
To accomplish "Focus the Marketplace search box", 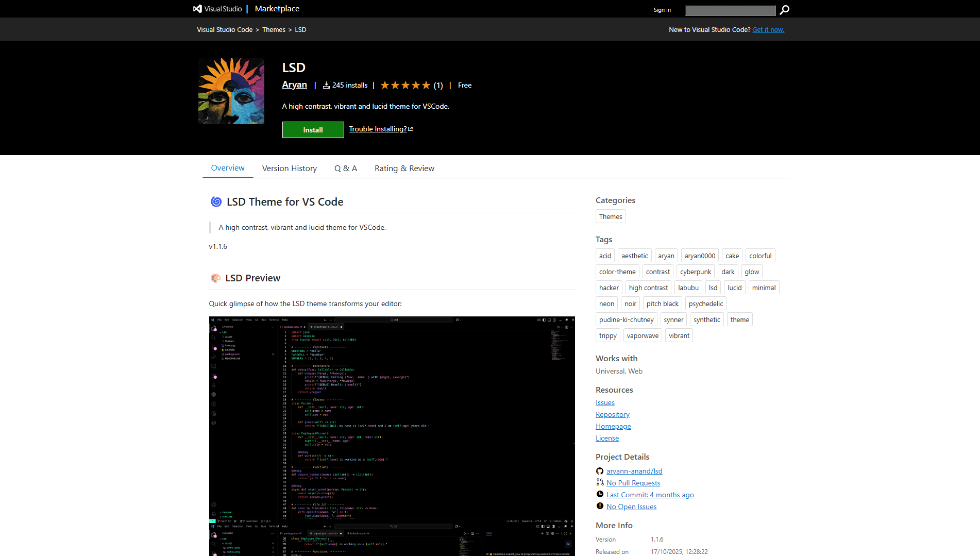I will pos(730,10).
